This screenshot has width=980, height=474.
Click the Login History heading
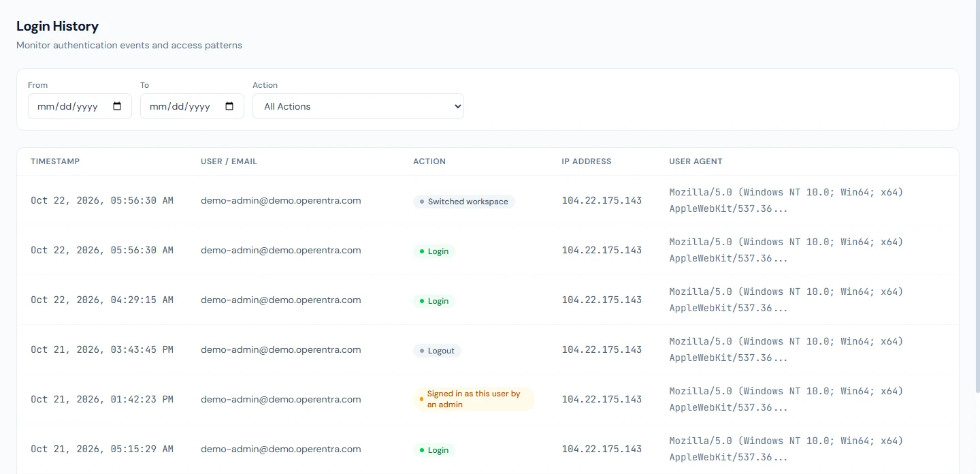point(57,26)
